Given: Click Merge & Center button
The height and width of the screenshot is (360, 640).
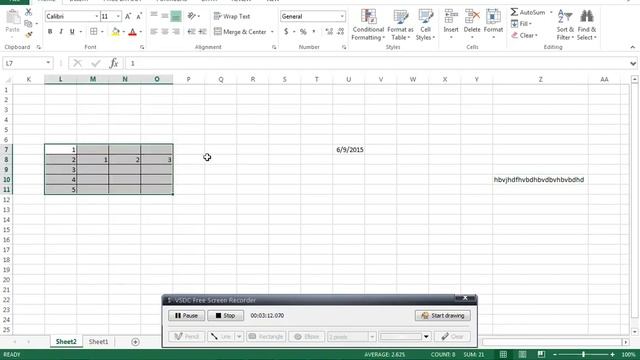Looking at the screenshot, I should point(240,31).
